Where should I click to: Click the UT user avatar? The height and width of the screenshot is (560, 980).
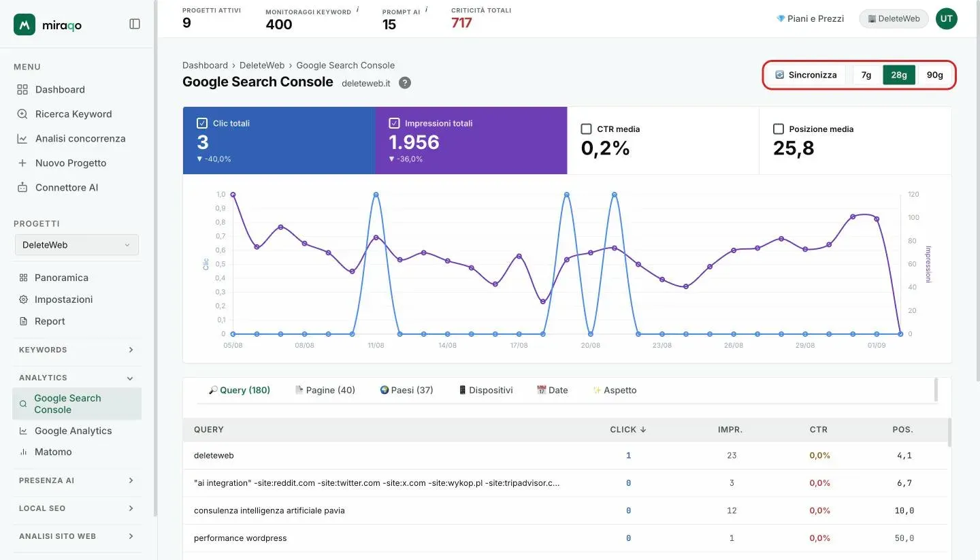946,19
